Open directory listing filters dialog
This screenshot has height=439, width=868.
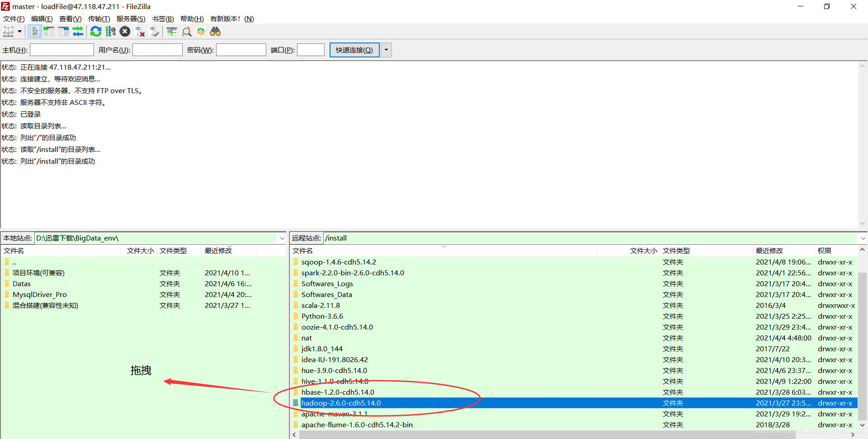point(172,31)
